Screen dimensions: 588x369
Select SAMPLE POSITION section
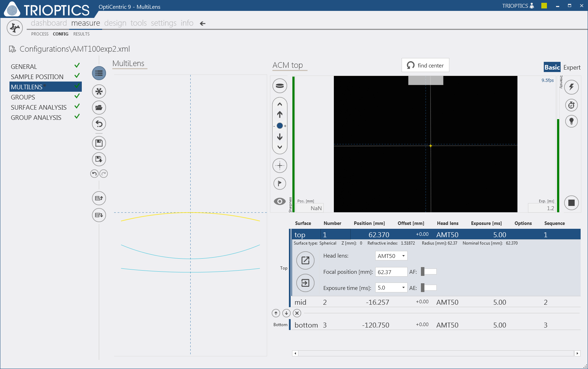[x=45, y=77]
